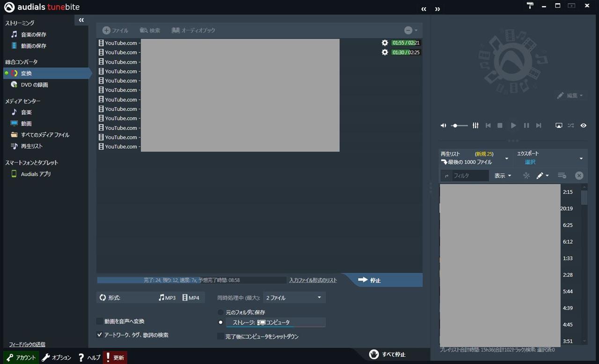Uncheck アートワーク、タグ、歌詞の検索
This screenshot has height=364, width=599.
click(x=99, y=335)
